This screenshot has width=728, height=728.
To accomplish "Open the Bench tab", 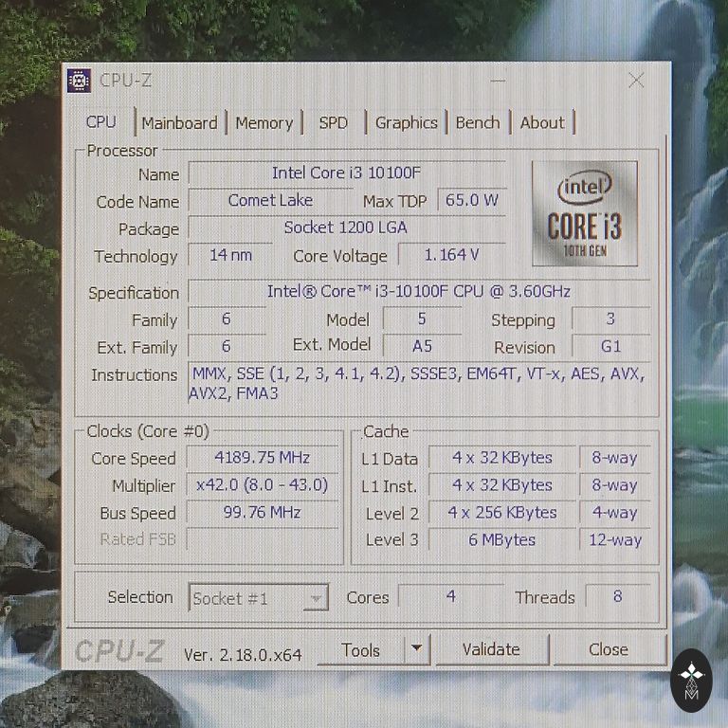I will 478,122.
